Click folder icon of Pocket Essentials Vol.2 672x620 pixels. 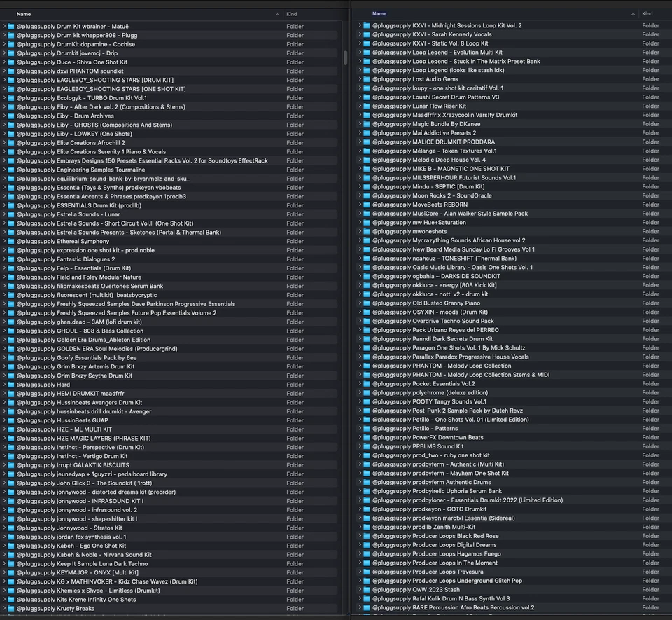point(367,384)
